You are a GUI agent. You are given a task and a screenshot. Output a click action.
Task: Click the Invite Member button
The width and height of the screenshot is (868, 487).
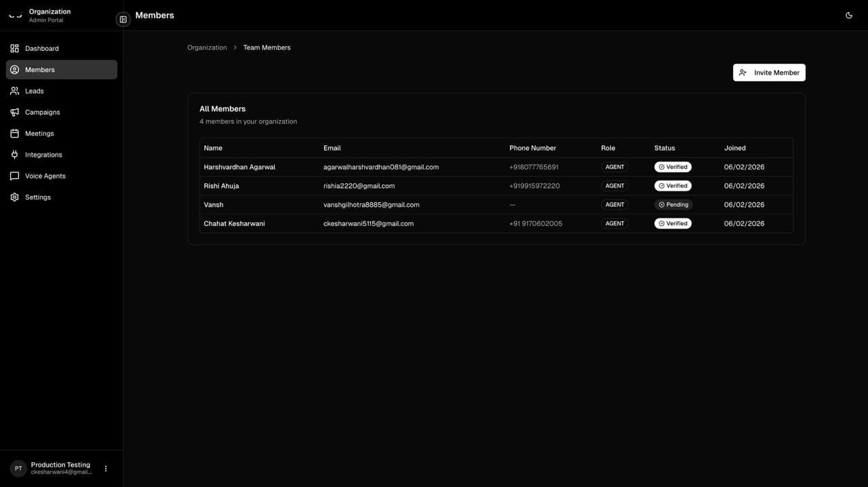[x=769, y=73]
